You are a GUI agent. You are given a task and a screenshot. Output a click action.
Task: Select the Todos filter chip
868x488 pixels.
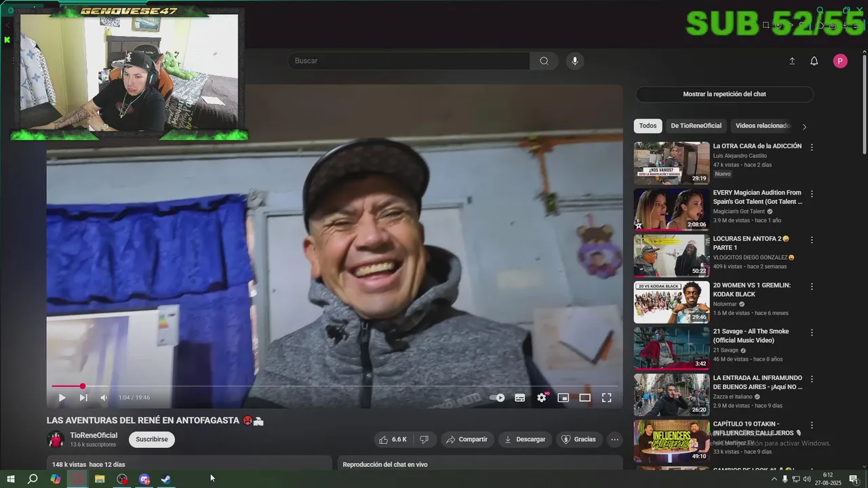point(648,125)
